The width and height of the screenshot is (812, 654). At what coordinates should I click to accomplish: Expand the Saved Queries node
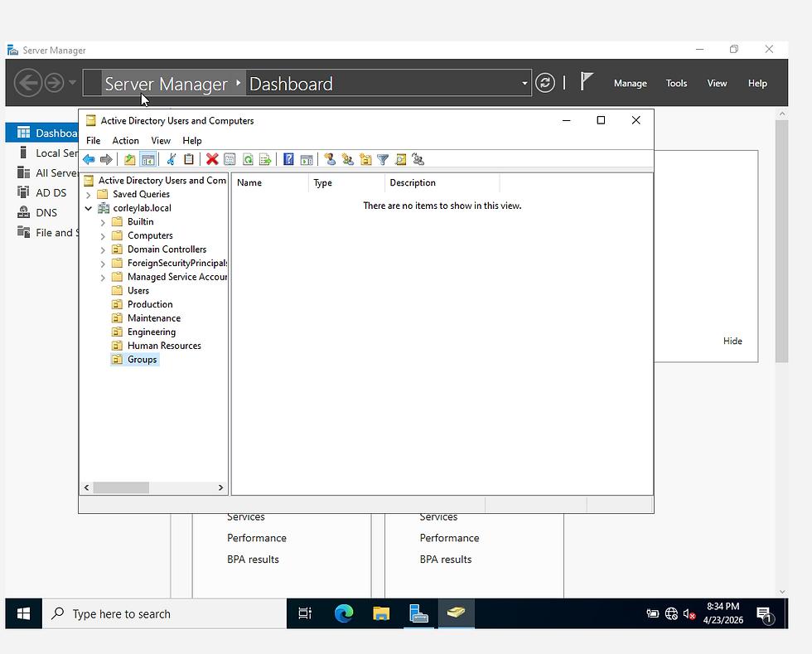(88, 195)
